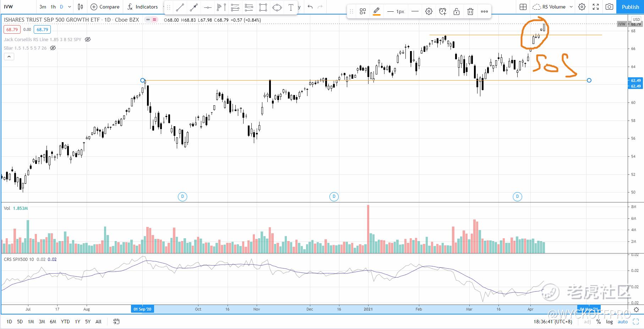The width and height of the screenshot is (644, 329).
Task: Expand the timeframe interval dropdown
Action: (70, 7)
